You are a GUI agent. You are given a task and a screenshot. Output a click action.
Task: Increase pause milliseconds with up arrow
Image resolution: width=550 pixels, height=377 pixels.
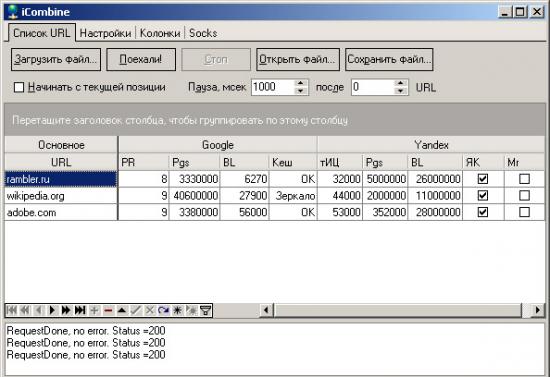300,83
